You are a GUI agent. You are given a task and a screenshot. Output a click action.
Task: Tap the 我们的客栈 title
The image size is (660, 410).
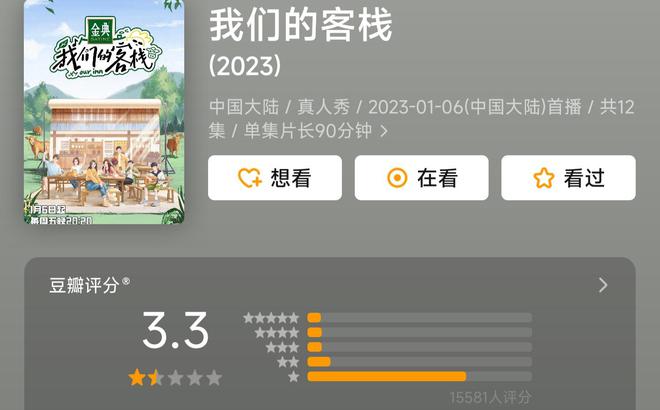point(301,25)
